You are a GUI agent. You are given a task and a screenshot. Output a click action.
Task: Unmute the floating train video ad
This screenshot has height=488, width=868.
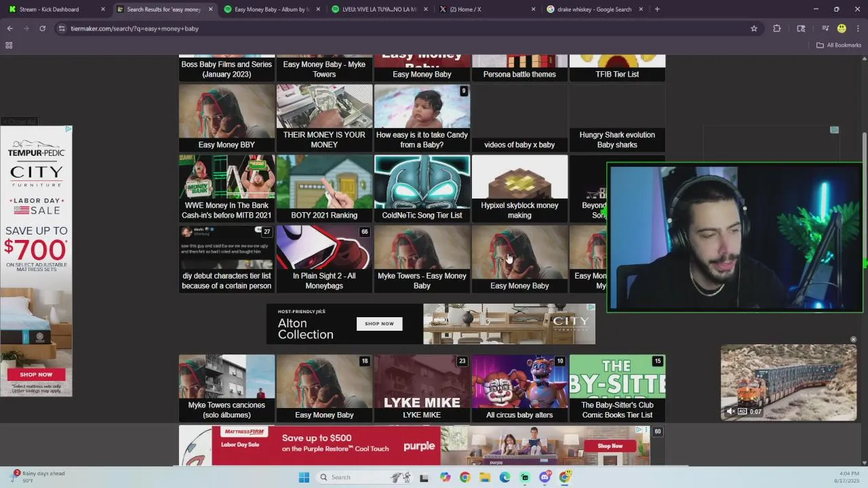point(730,411)
